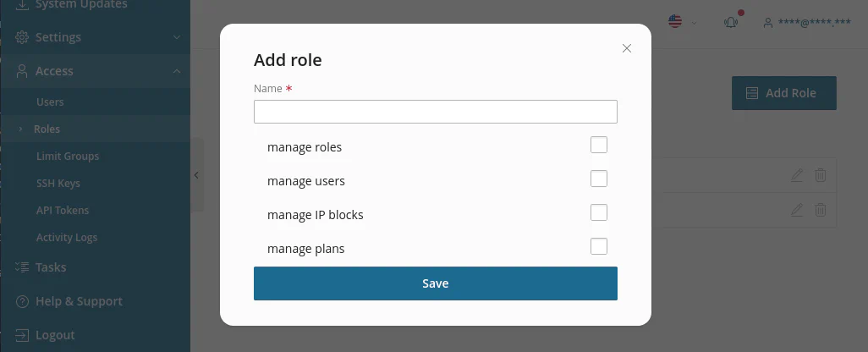This screenshot has width=868, height=352.
Task: Tick the manage users checkbox
Action: pyautogui.click(x=598, y=179)
